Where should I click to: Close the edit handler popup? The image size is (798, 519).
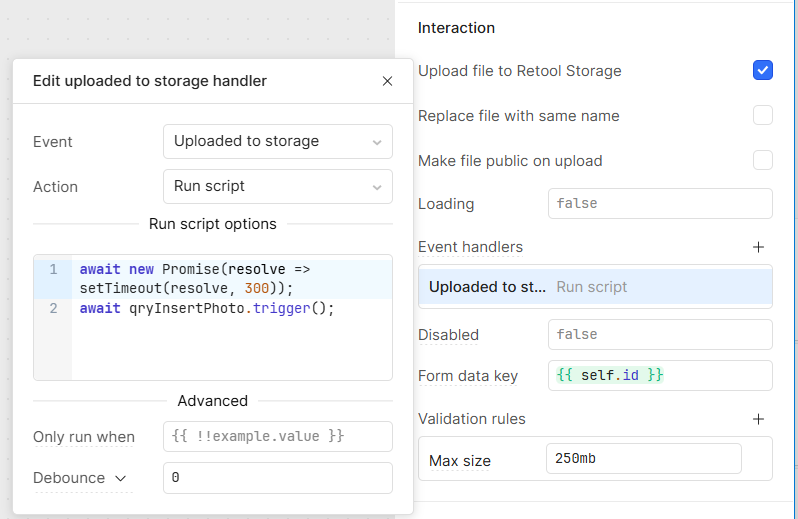click(x=387, y=81)
